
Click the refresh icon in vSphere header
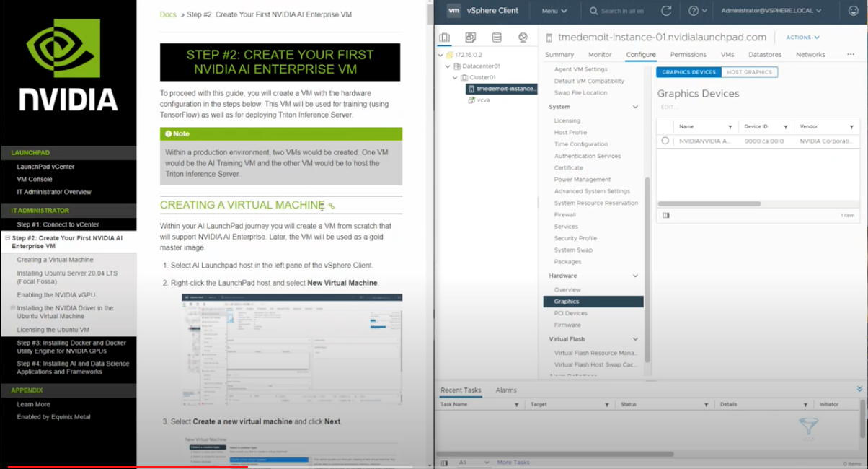(666, 11)
